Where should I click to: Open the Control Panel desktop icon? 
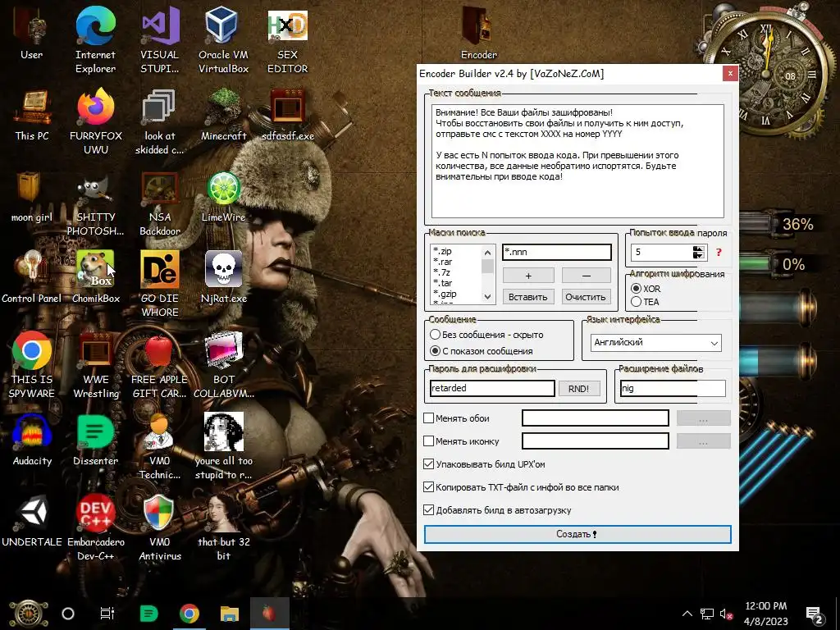click(x=32, y=276)
